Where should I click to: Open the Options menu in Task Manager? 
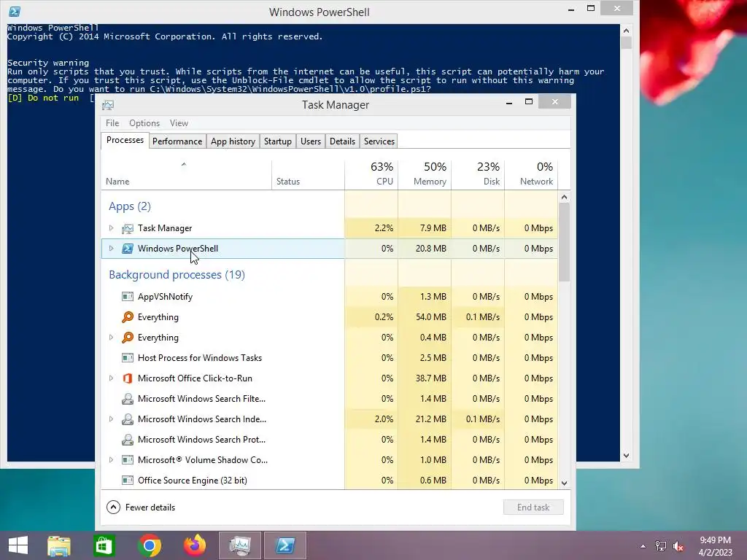144,123
